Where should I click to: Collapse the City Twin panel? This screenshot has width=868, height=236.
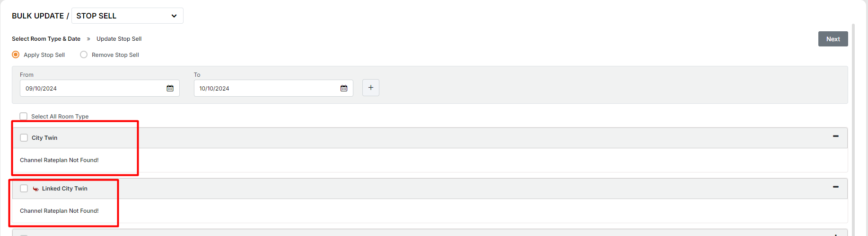coord(835,136)
